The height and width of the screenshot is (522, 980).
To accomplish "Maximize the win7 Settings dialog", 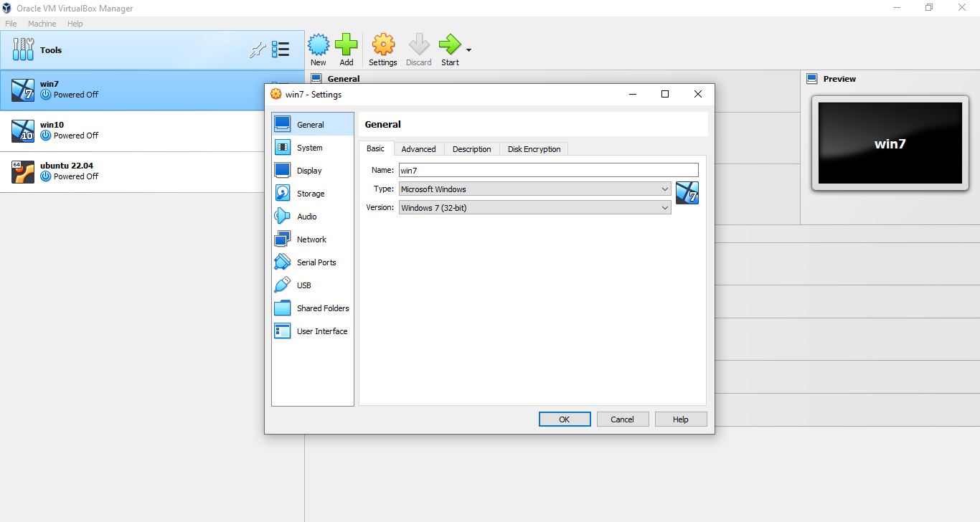I will [665, 94].
